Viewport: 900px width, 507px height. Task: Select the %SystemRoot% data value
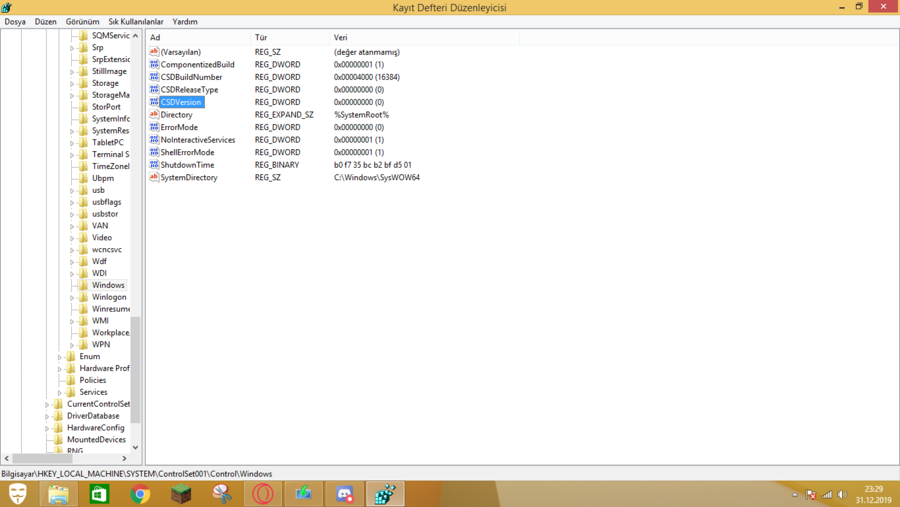361,115
